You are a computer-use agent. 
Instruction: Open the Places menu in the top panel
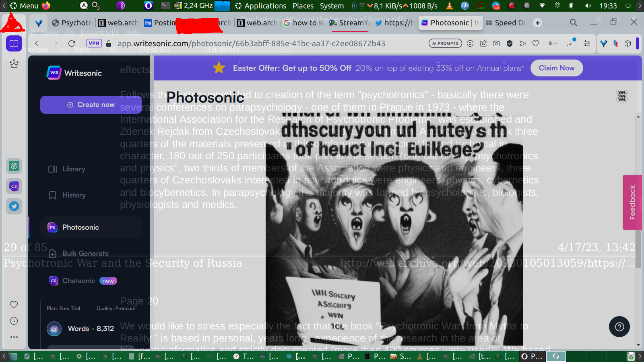click(303, 6)
